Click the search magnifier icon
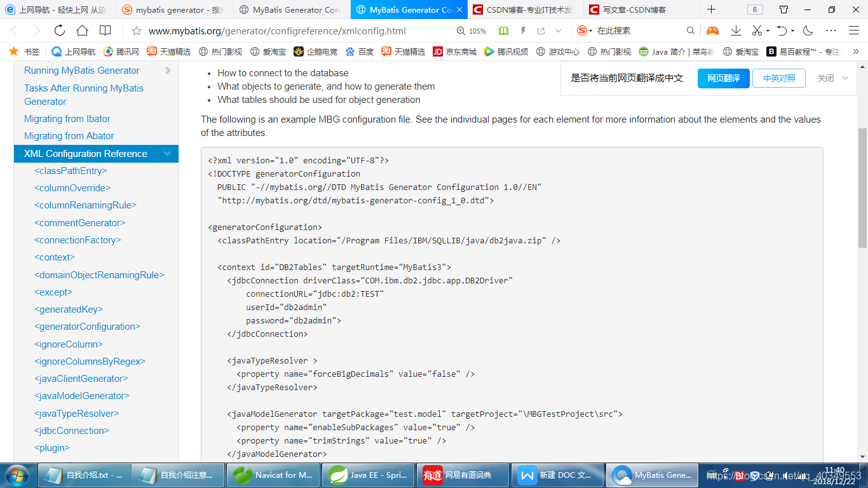Screen dimensions: 868x488 (x=691, y=30)
